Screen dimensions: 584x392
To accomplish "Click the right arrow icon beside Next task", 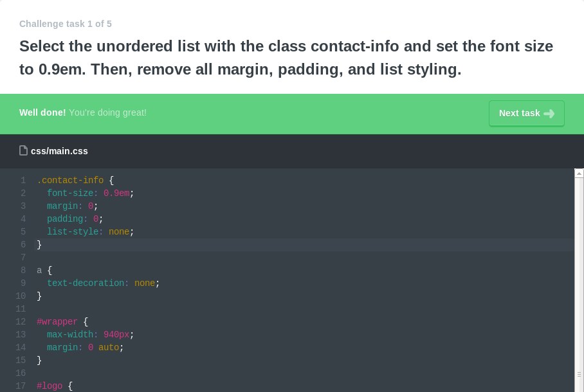I will [549, 114].
